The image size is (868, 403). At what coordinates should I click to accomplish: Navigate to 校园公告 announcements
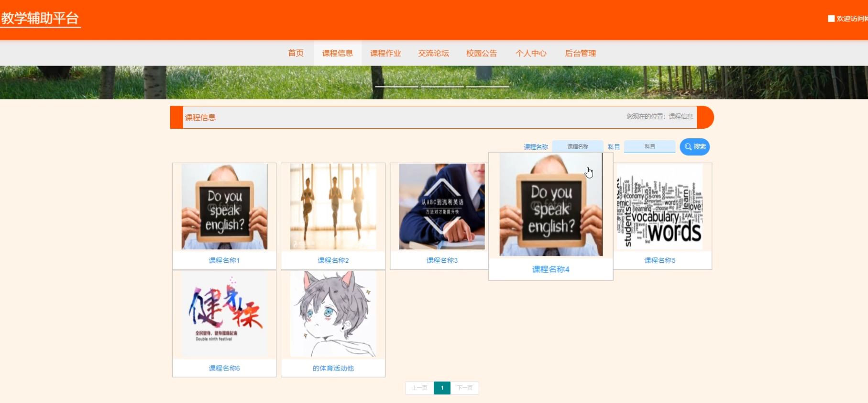pyautogui.click(x=482, y=53)
